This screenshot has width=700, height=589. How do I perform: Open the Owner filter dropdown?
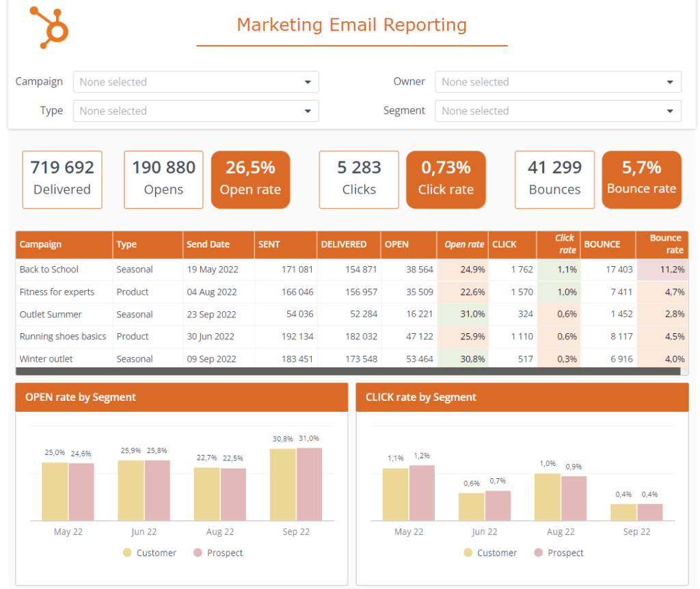tap(558, 81)
